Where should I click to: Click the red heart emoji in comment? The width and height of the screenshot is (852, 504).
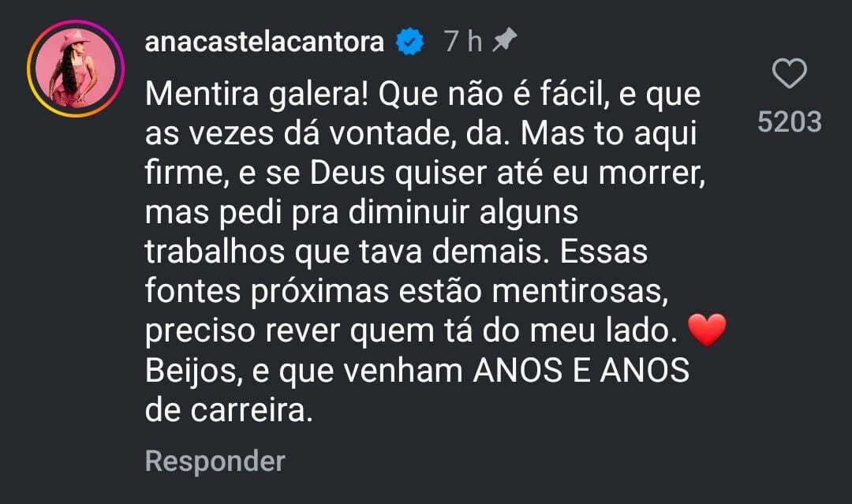pyautogui.click(x=707, y=330)
